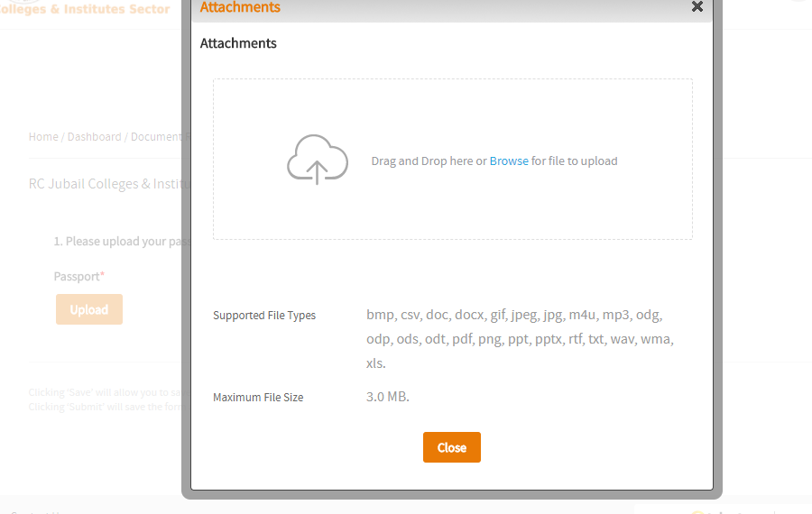Close the Attachments dialog with the X icon
This screenshot has width=812, height=514.
[x=697, y=6]
